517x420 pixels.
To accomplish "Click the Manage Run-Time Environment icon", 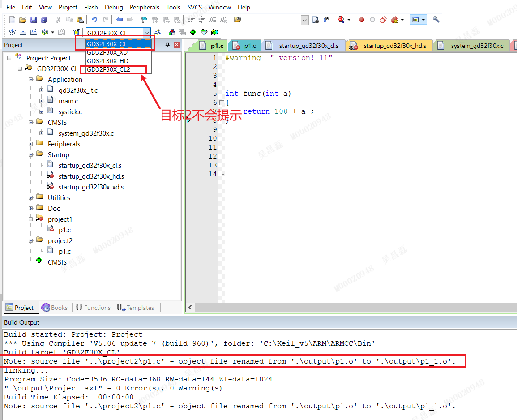I will 215,32.
